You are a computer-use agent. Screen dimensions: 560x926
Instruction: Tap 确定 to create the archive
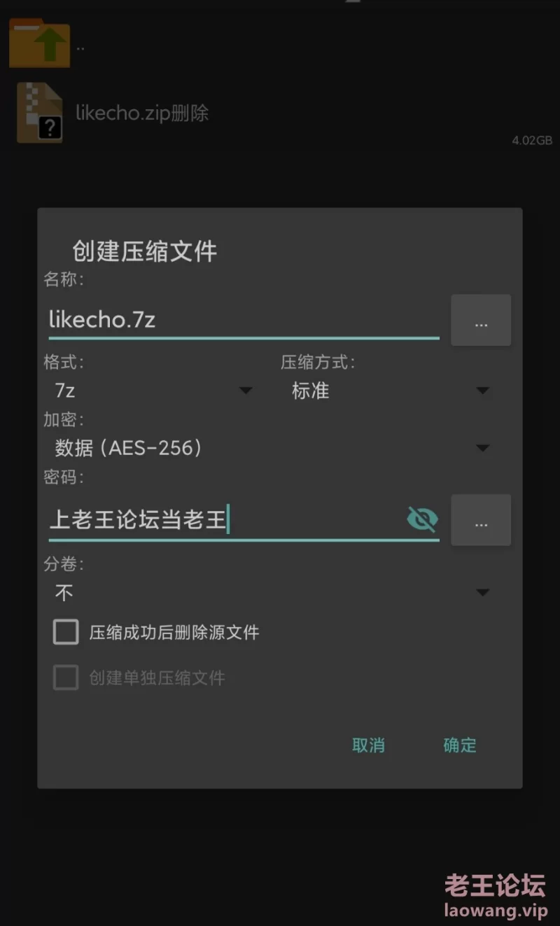click(460, 745)
